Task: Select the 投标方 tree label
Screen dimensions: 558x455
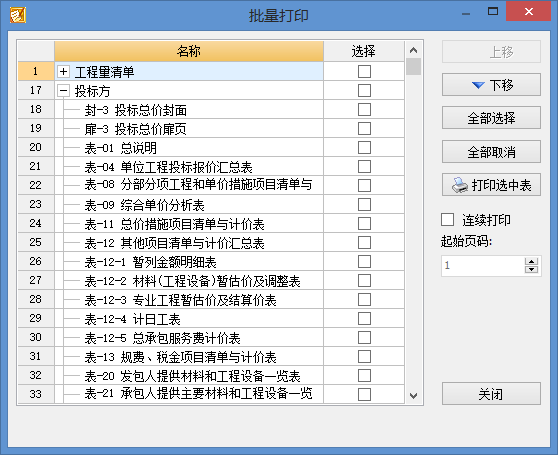Action: (x=93, y=91)
